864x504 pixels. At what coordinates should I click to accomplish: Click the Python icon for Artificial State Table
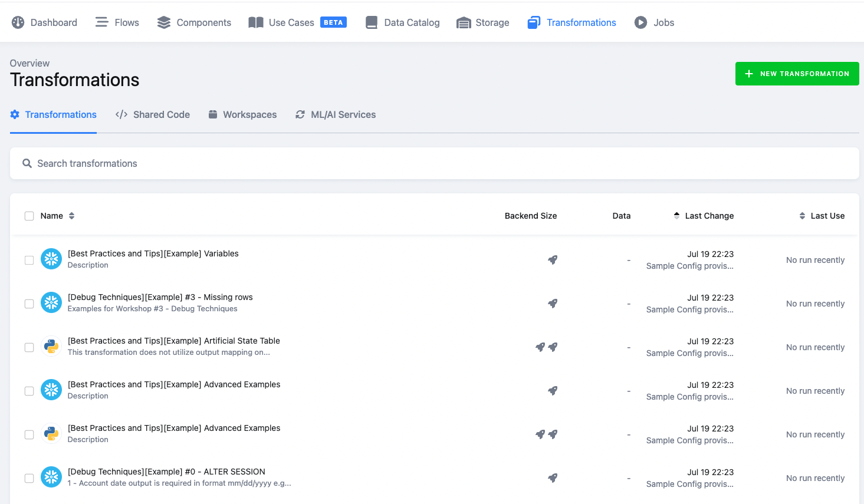(51, 347)
